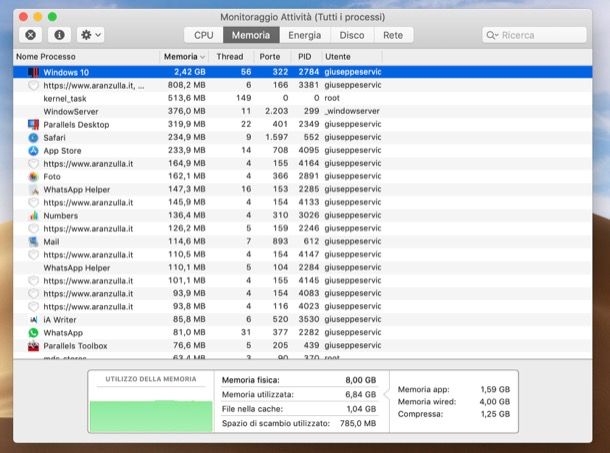
Task: Switch to the Disco tab
Action: pyautogui.click(x=352, y=35)
